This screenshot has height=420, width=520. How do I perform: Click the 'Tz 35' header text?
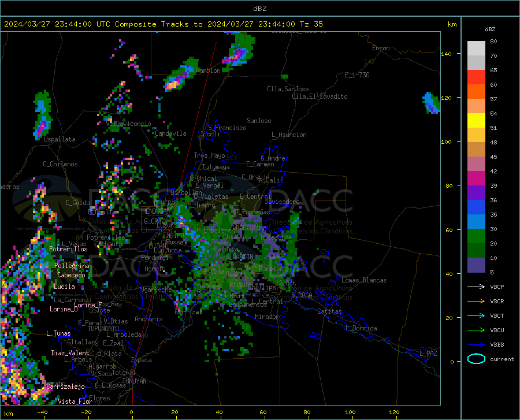pos(311,24)
